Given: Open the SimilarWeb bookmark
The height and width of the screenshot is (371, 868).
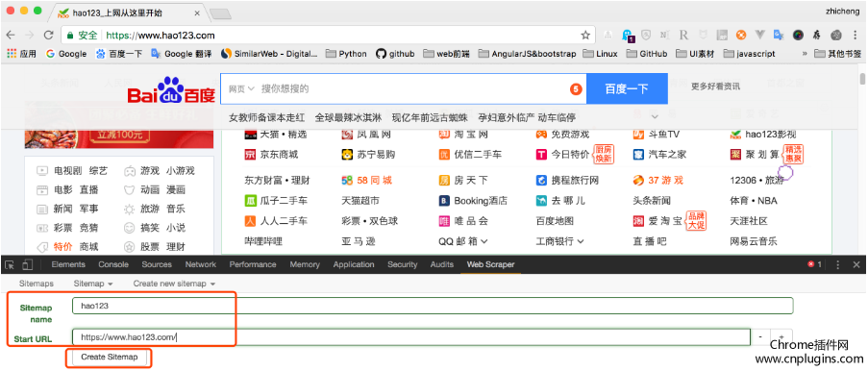Looking at the screenshot, I should [x=269, y=54].
